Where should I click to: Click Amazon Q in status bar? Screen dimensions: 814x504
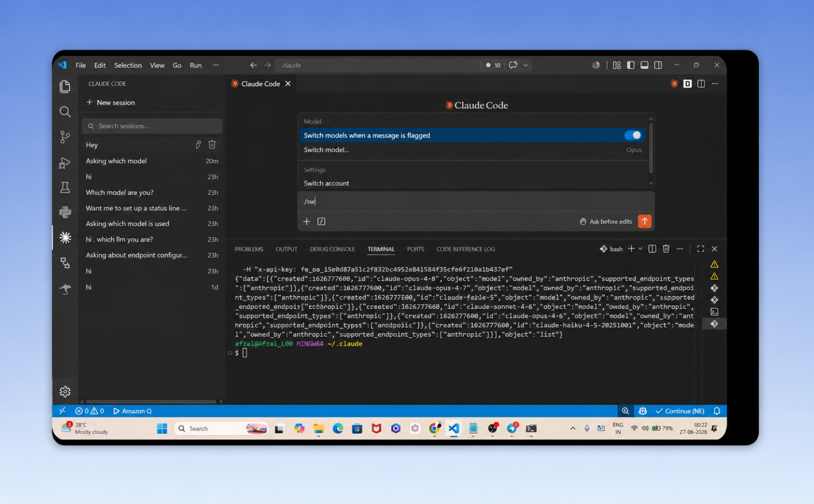tap(132, 411)
